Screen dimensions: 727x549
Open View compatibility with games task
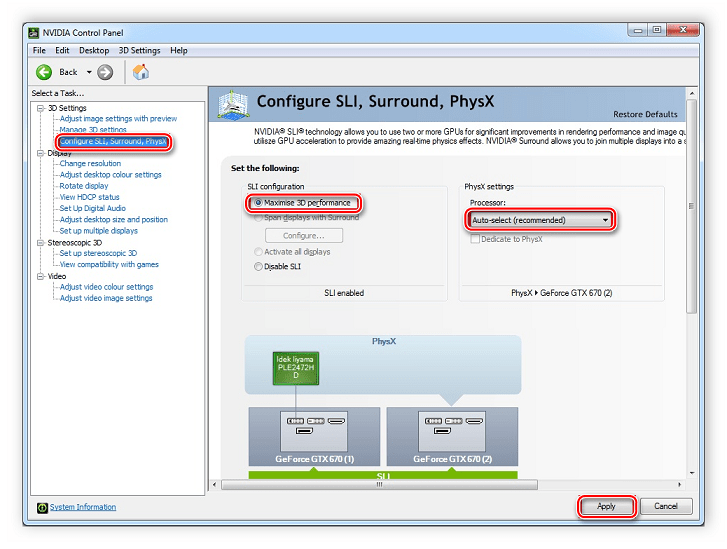click(109, 265)
